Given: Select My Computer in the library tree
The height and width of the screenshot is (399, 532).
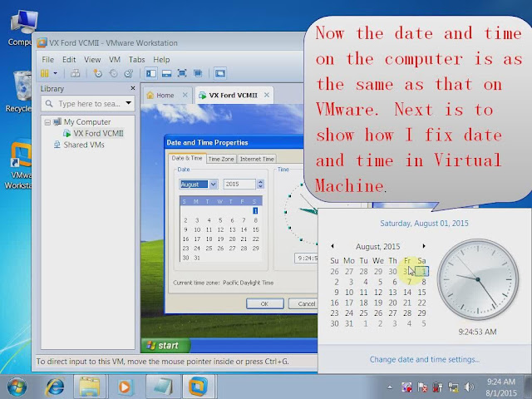Looking at the screenshot, I should tap(87, 122).
